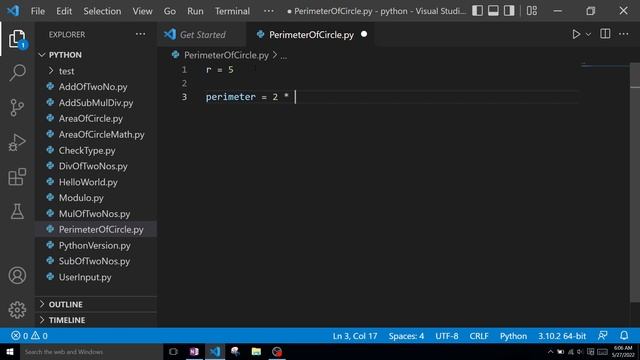Open AddSubMulDiv.py file
Screen dimensions: 640x360
[x=96, y=103]
